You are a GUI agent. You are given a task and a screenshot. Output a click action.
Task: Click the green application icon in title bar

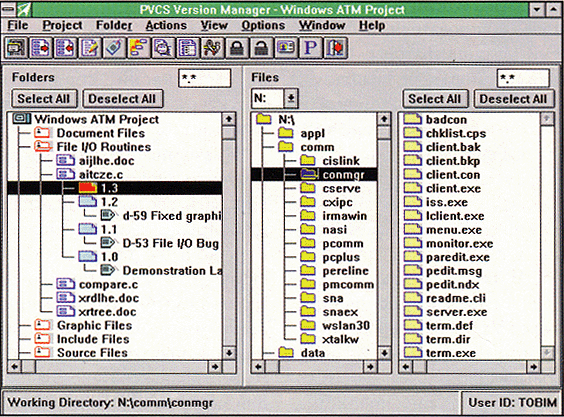pyautogui.click(x=24, y=9)
